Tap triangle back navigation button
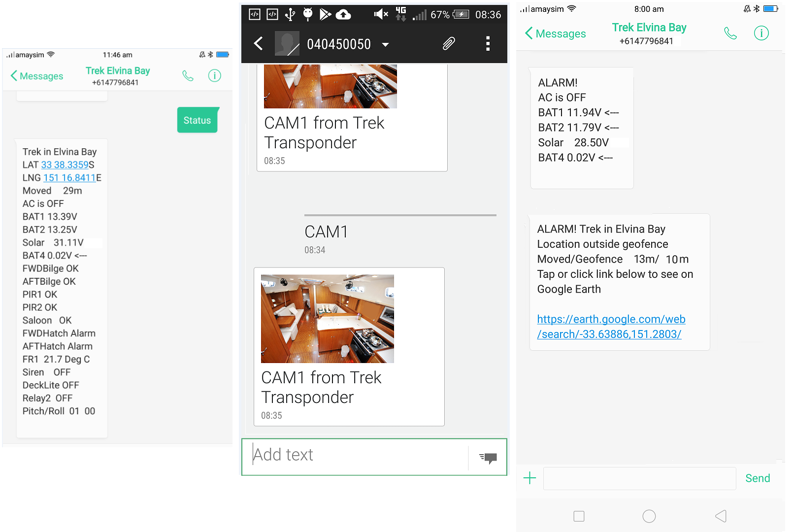Image resolution: width=793 pixels, height=532 pixels. coord(721,516)
